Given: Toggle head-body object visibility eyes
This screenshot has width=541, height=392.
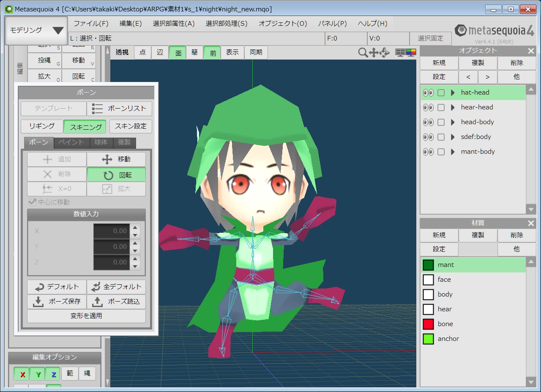Looking at the screenshot, I should tap(428, 122).
